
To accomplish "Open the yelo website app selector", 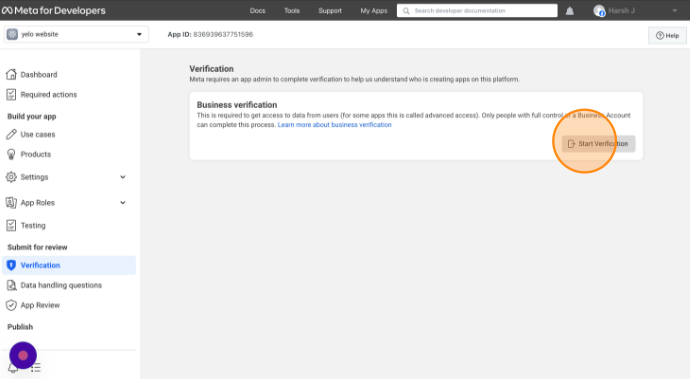I will tap(76, 34).
